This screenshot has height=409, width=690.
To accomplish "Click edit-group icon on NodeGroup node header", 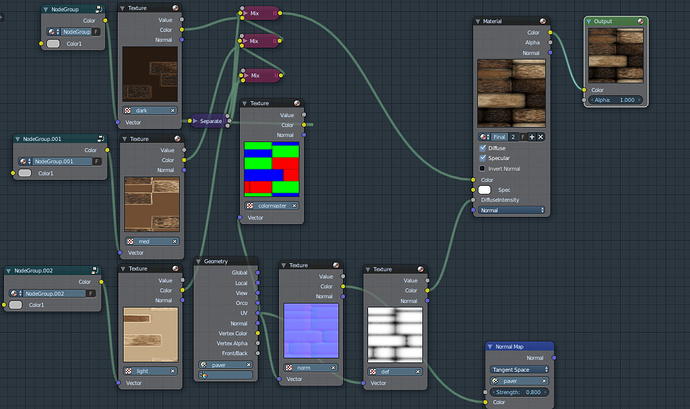I will point(99,9).
